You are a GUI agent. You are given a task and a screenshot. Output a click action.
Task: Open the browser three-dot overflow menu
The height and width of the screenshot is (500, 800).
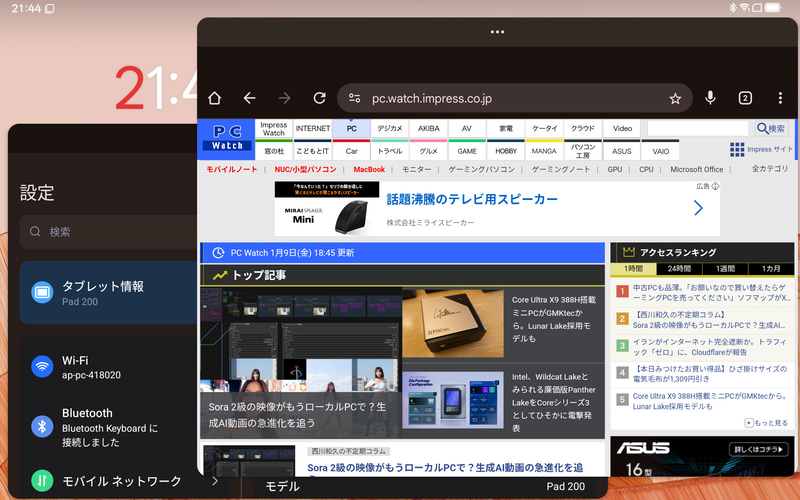tap(780, 98)
